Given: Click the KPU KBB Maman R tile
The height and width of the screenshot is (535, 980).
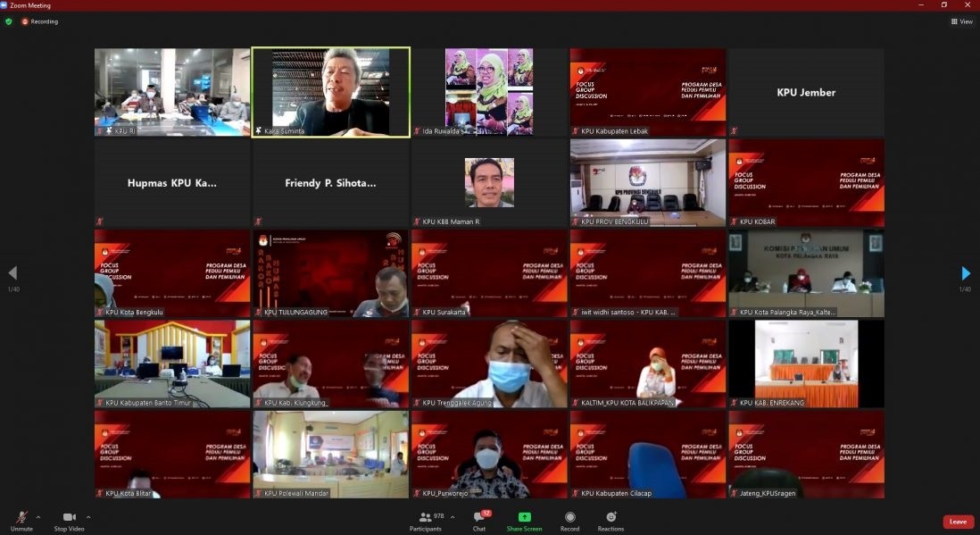Looking at the screenshot, I should [489, 182].
